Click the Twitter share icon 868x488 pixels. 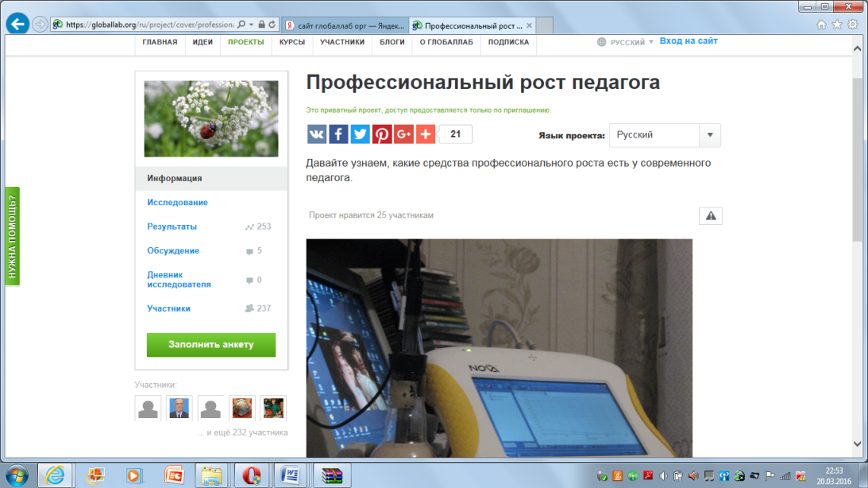(x=360, y=134)
